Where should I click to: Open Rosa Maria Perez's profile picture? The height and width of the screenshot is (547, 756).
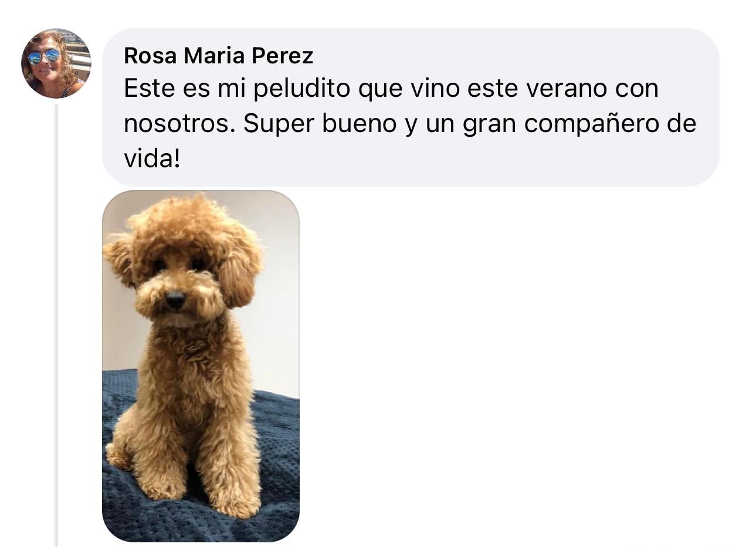[56, 63]
